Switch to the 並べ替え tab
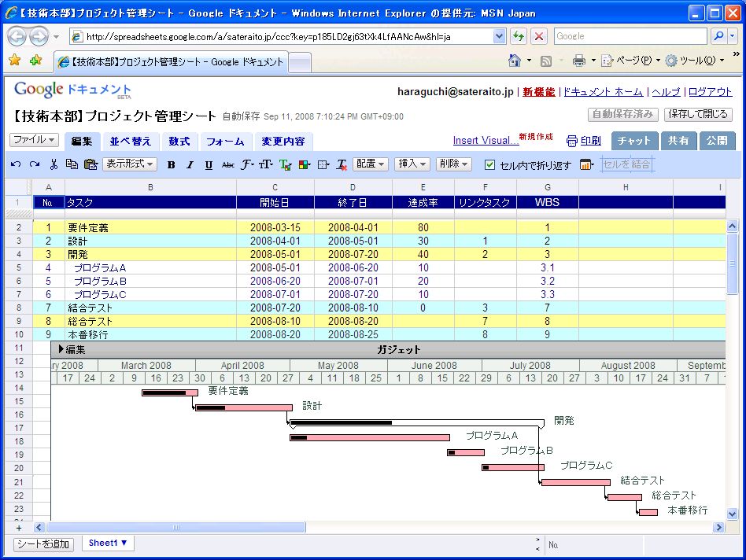Image resolution: width=746 pixels, height=560 pixels. [131, 142]
